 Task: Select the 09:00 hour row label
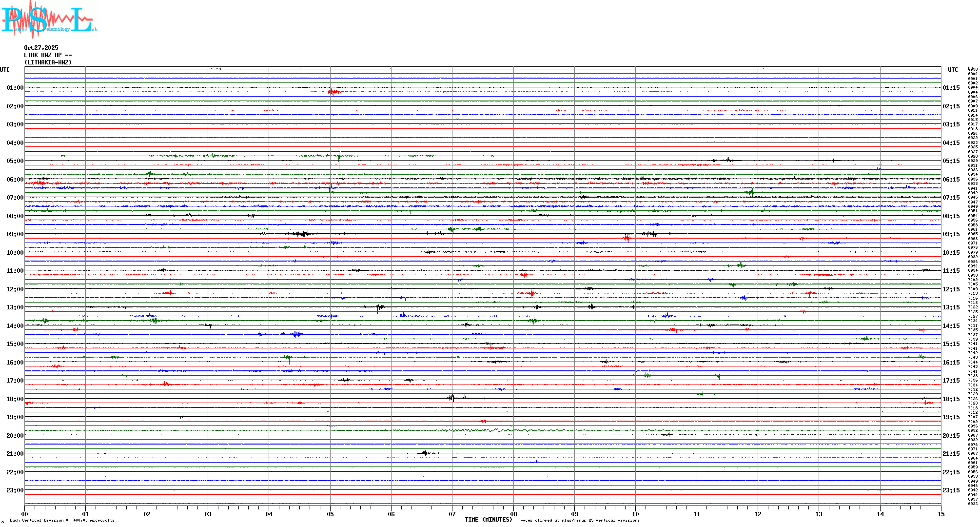pos(15,234)
